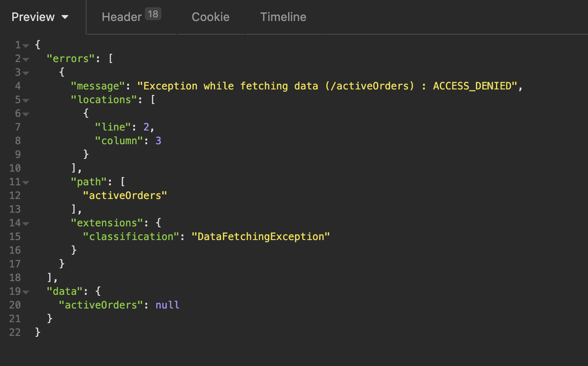Click line number 10 in the gutter
The height and width of the screenshot is (366, 588).
point(15,168)
